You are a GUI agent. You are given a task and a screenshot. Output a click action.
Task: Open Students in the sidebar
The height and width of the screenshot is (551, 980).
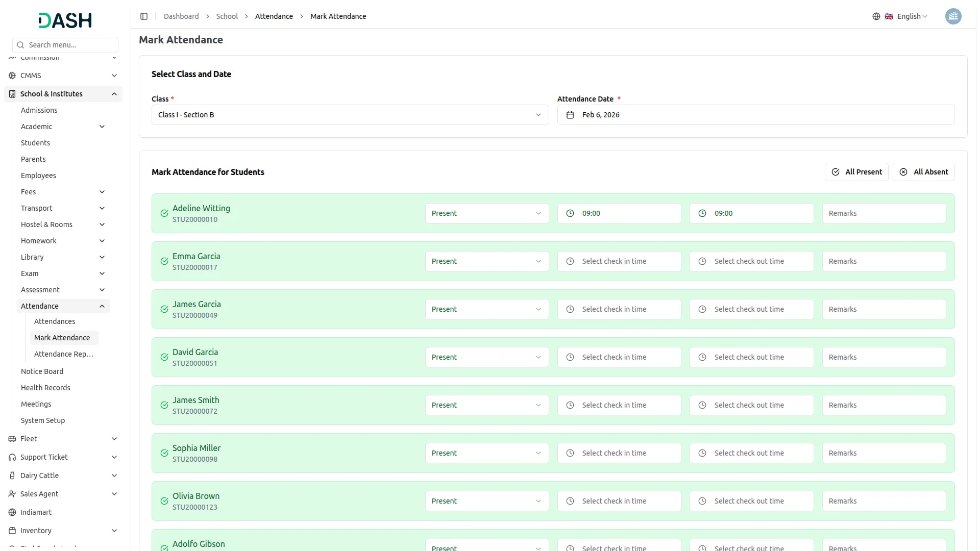(x=35, y=143)
